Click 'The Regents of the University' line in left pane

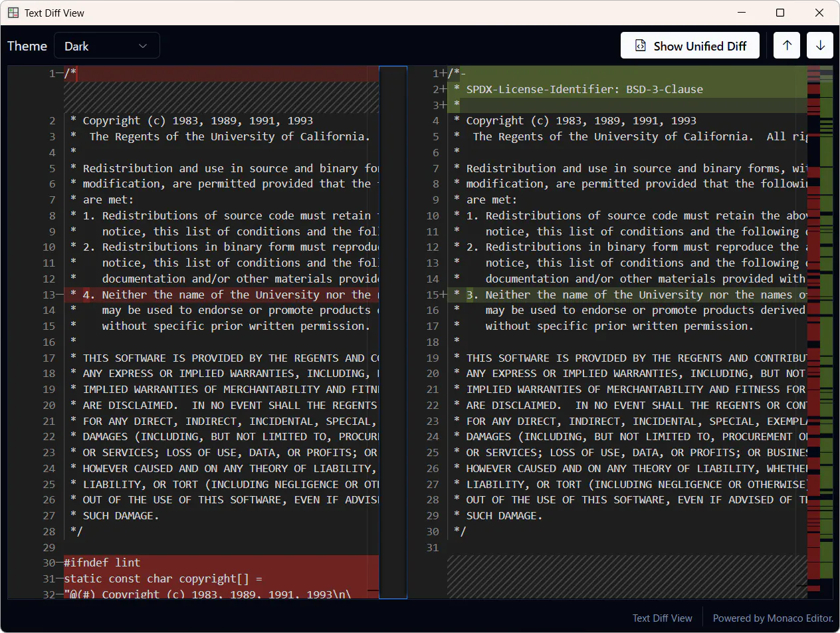pos(229,136)
